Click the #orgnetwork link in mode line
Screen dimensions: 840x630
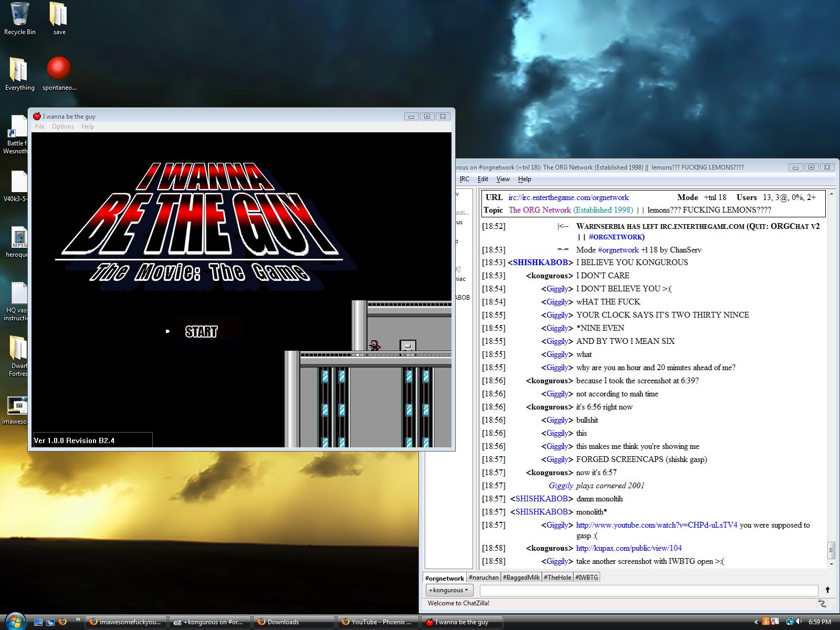pyautogui.click(x=618, y=250)
